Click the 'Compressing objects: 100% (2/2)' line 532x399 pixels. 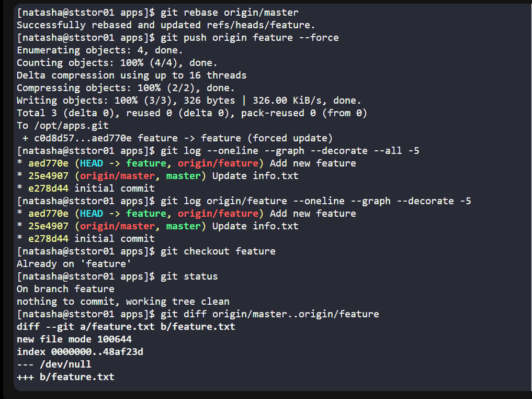tap(126, 87)
